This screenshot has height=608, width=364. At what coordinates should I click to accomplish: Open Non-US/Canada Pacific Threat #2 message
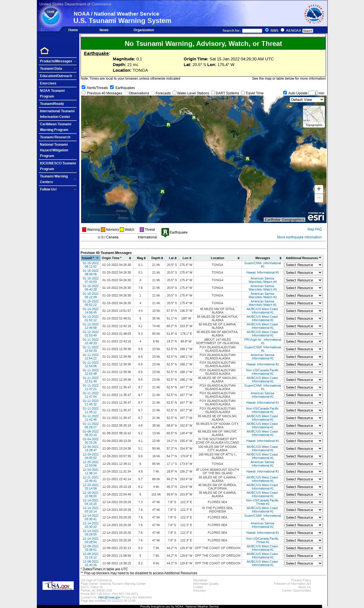tap(263, 502)
